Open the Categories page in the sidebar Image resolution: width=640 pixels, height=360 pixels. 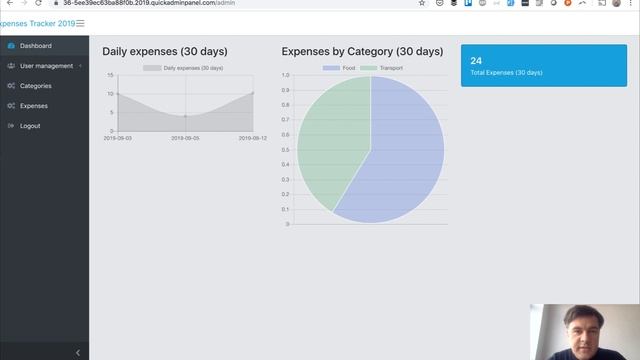point(44,86)
